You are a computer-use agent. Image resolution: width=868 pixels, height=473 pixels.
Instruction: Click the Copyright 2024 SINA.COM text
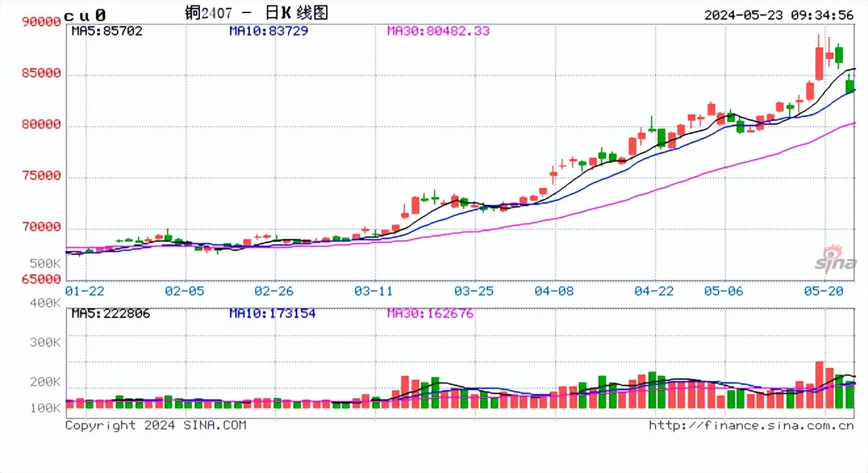point(156,424)
